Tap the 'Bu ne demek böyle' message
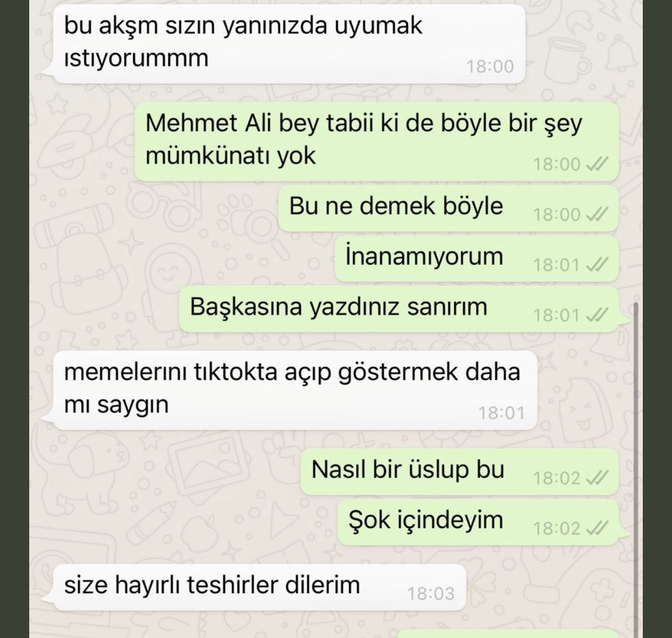The height and width of the screenshot is (638, 672). [x=449, y=209]
